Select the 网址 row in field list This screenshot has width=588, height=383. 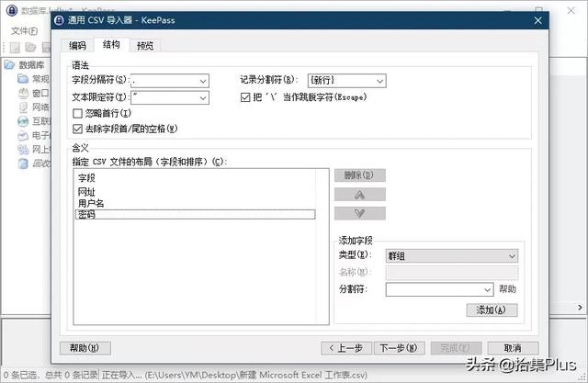(195, 192)
